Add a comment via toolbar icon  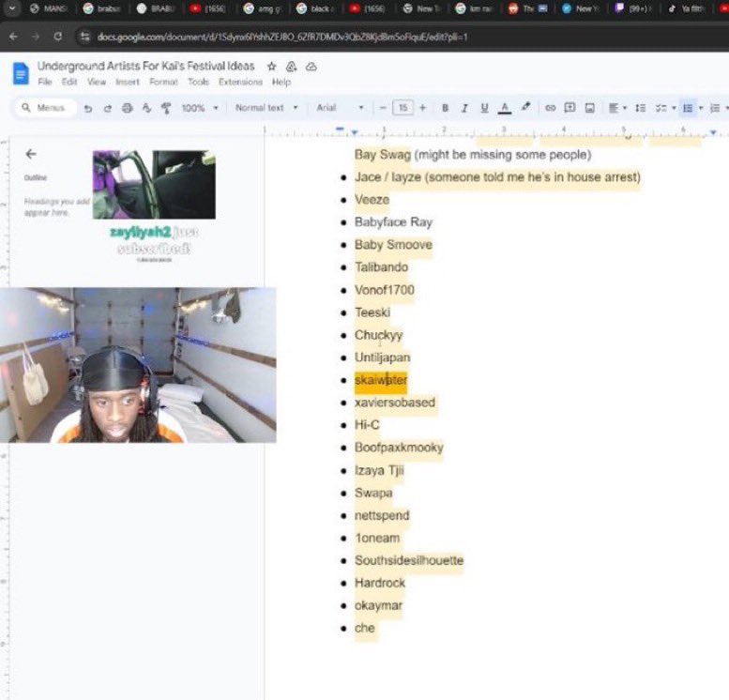(570, 108)
